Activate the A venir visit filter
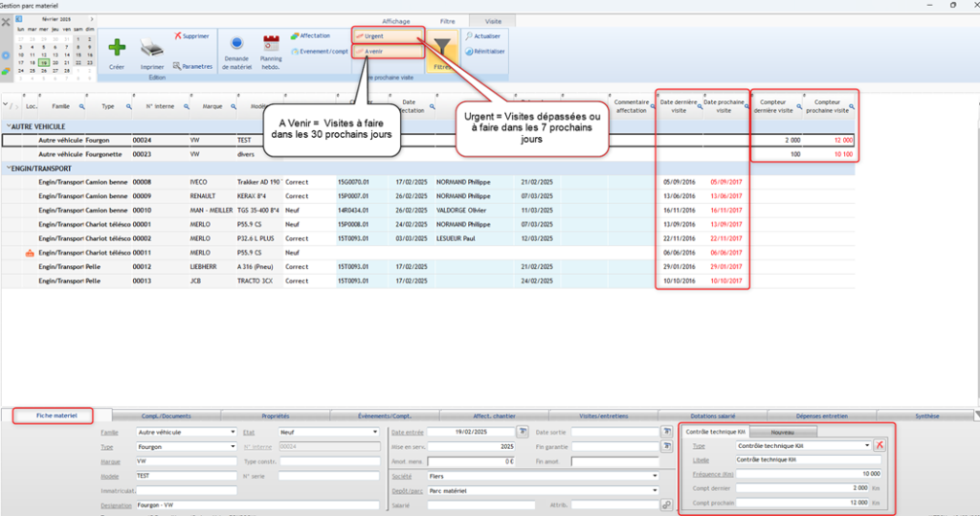This screenshot has width=980, height=516. [x=389, y=52]
